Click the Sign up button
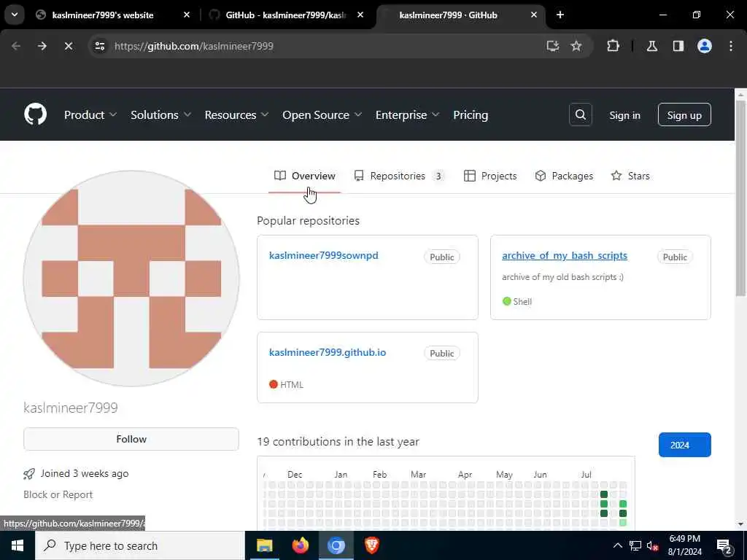The height and width of the screenshot is (560, 747). (x=684, y=114)
